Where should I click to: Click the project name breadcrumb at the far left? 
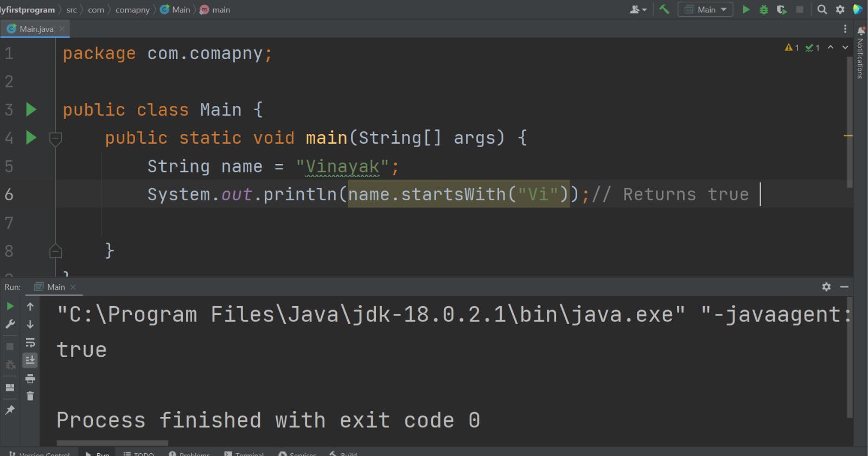coord(27,10)
